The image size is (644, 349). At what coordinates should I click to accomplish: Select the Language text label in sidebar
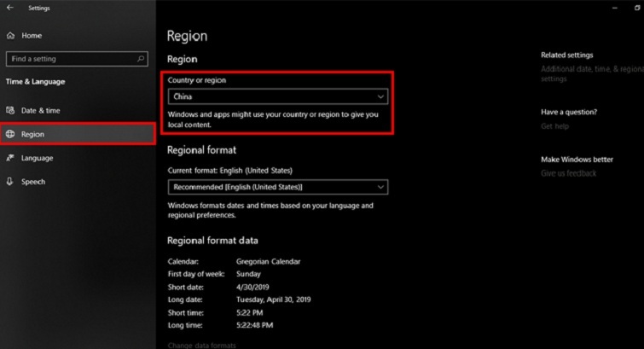pyautogui.click(x=38, y=158)
